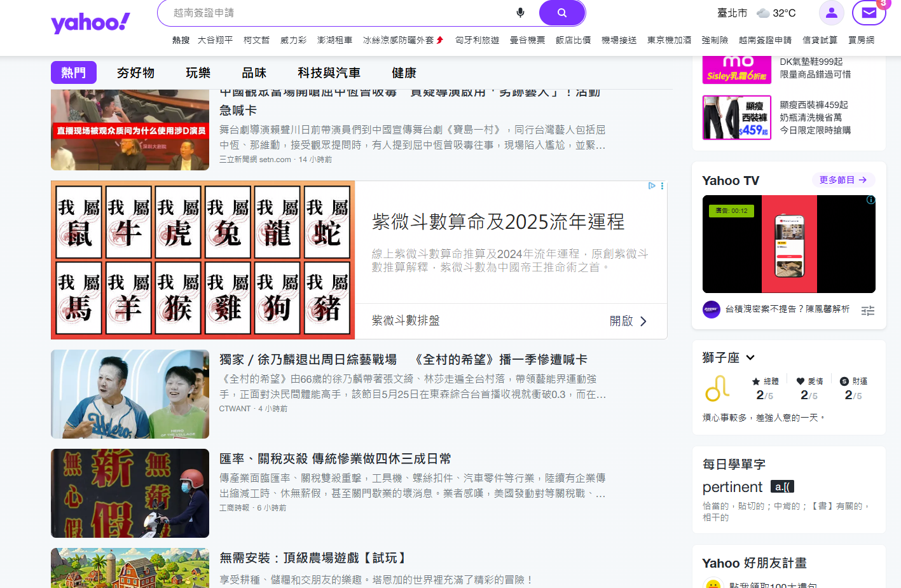Open the 品味 tab

[x=254, y=72]
